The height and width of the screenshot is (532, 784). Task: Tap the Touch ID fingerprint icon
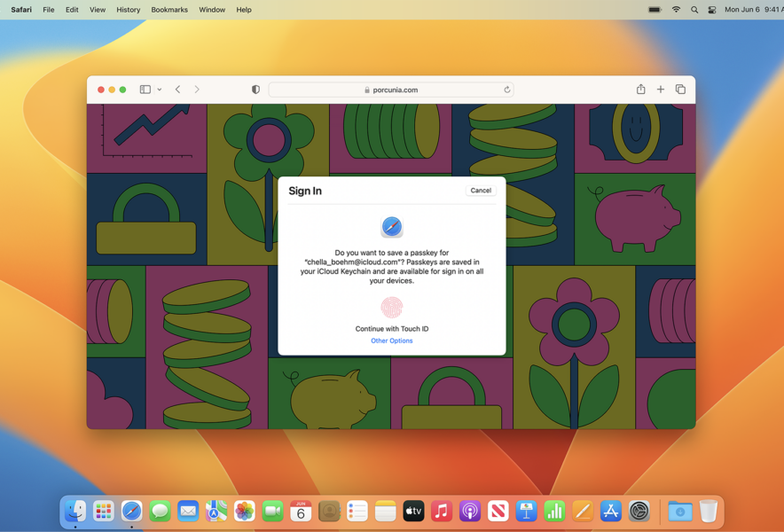click(x=391, y=308)
